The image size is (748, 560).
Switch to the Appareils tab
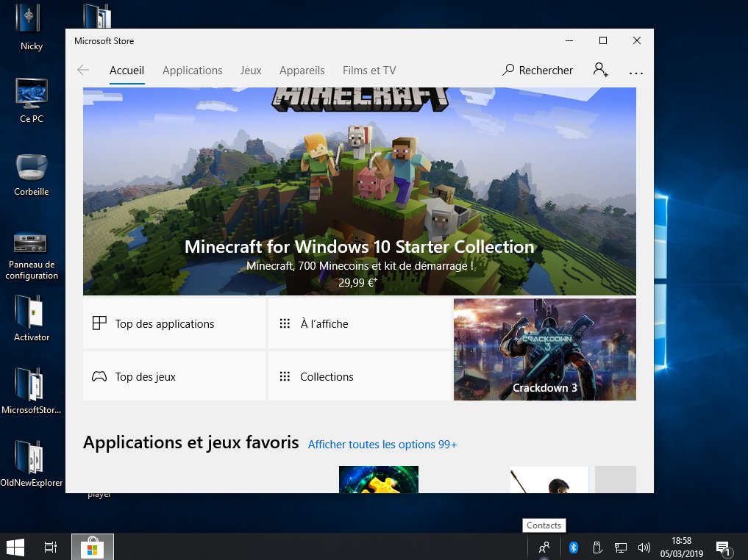click(x=302, y=71)
